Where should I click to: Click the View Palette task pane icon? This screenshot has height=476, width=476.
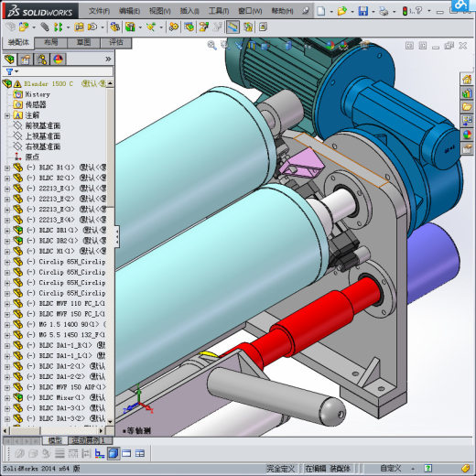(x=467, y=121)
